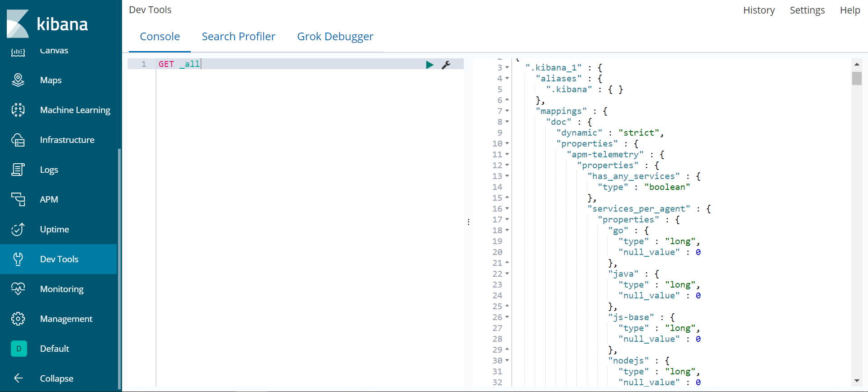The image size is (868, 392).
Task: Open the Maps icon in sidebar
Action: click(x=18, y=80)
